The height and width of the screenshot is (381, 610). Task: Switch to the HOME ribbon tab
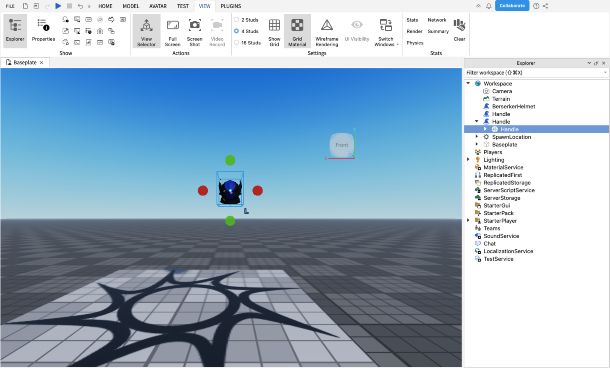tap(105, 6)
